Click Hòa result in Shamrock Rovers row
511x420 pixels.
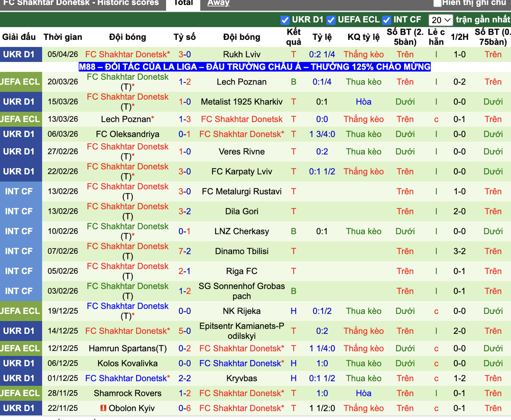364,393
